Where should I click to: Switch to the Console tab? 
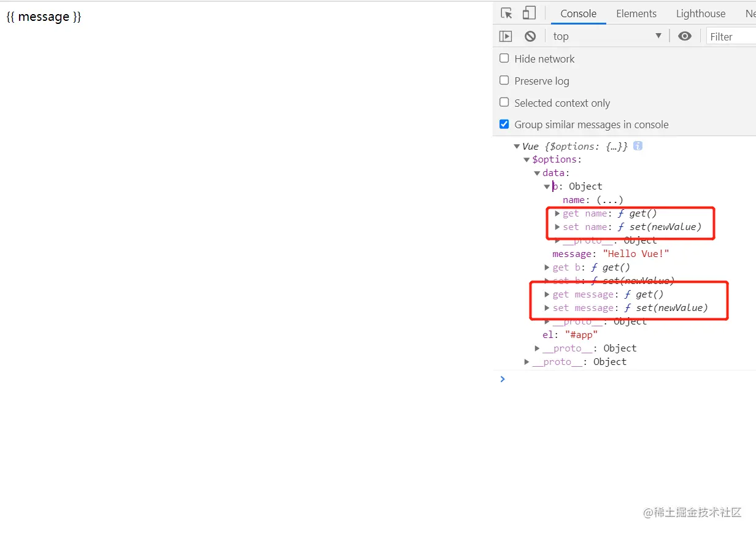(x=578, y=13)
